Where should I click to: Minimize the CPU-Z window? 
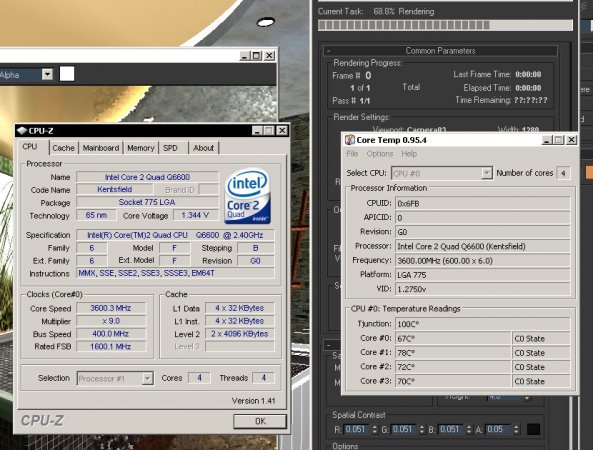coord(257,130)
